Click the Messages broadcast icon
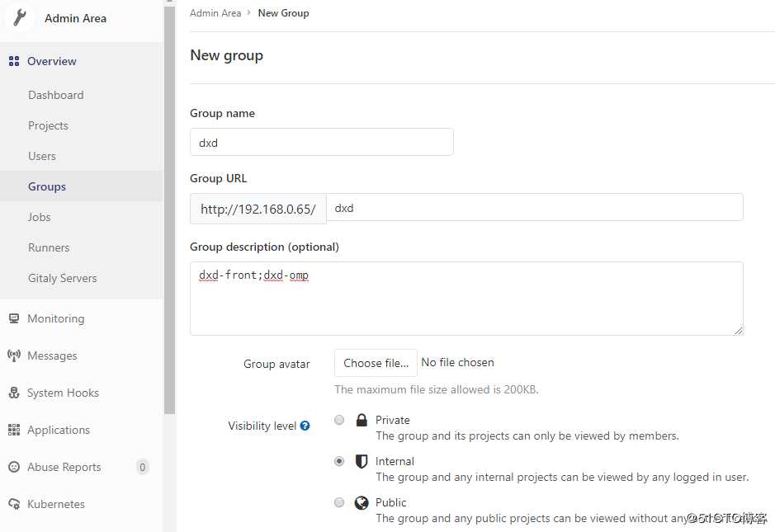This screenshot has width=775, height=532. [x=13, y=355]
